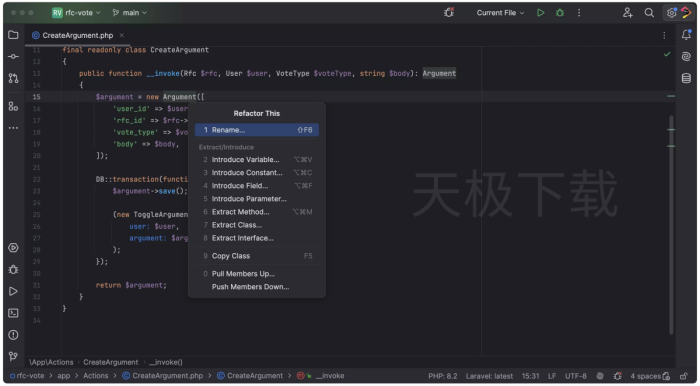Choose Introduce Parameter... in the popup

pos(257,199)
